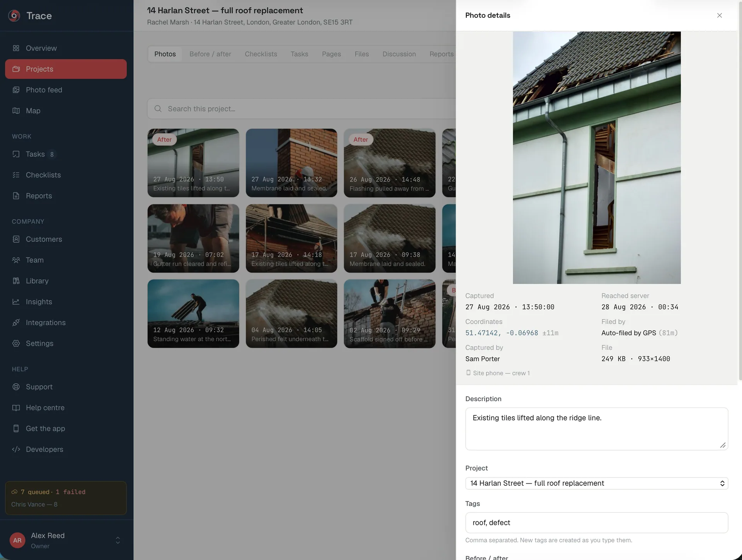Screen dimensions: 742x560
Task: Click the Tasks count badge 8
Action: point(52,154)
